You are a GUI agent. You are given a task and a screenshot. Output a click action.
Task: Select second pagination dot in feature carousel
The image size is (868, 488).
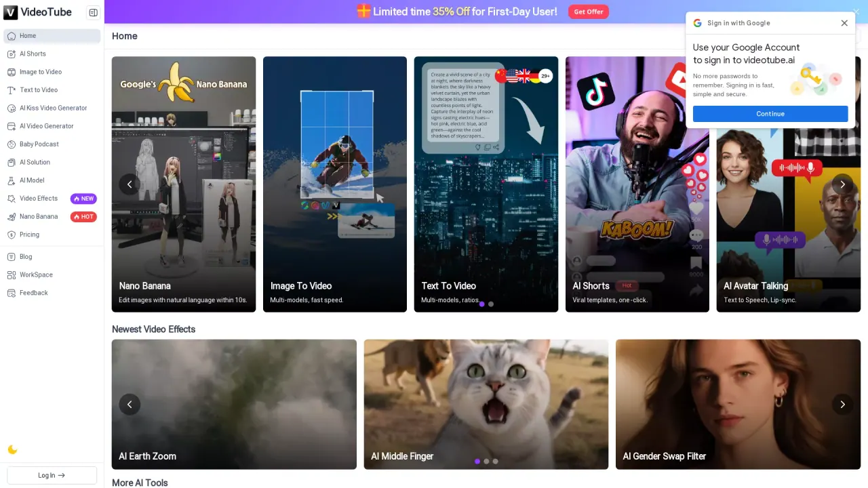tap(491, 304)
